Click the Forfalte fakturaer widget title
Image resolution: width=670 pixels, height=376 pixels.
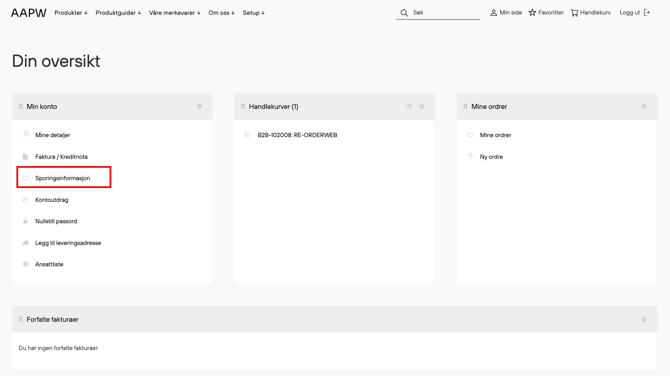click(53, 319)
